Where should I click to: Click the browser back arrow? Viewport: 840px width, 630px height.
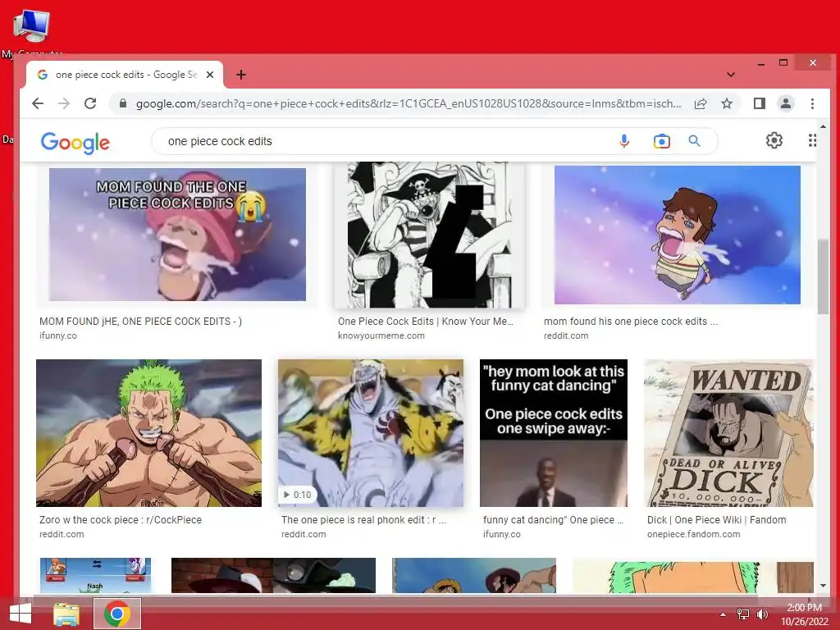38,103
